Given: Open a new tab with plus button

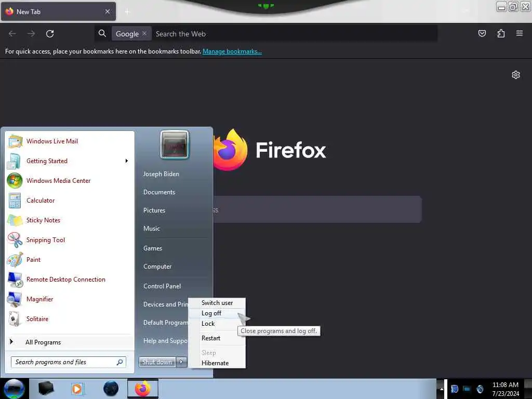Looking at the screenshot, I should [127, 12].
